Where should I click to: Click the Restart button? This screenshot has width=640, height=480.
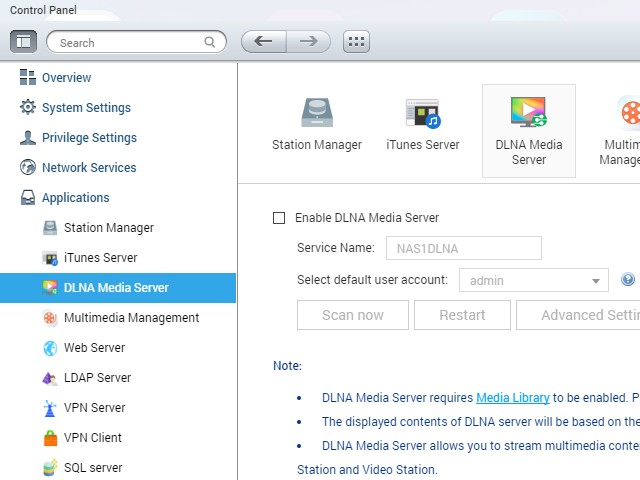(x=462, y=315)
